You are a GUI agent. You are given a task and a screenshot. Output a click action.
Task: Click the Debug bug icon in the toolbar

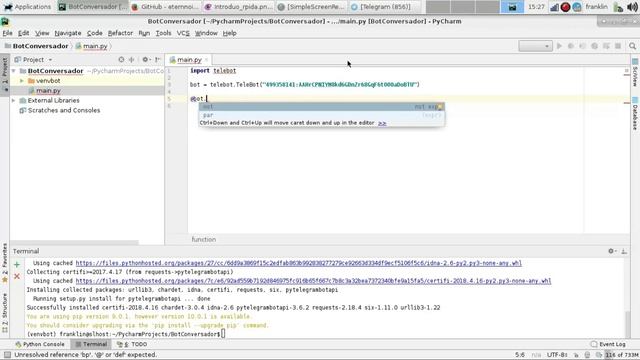(571, 46)
